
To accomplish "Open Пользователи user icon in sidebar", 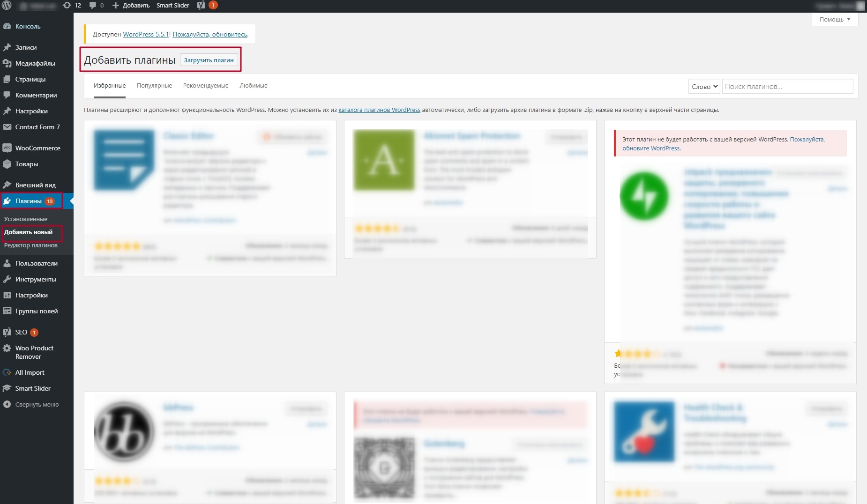I will [7, 263].
